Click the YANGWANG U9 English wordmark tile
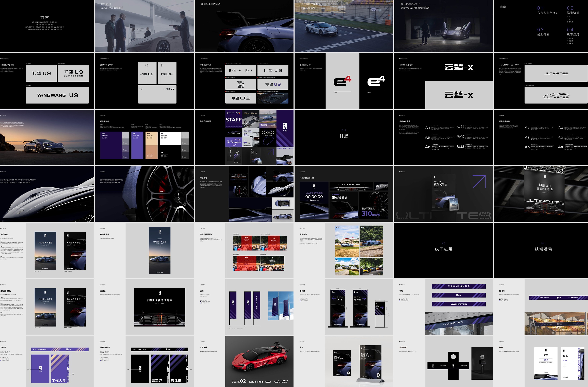588x387 pixels. tap(57, 95)
